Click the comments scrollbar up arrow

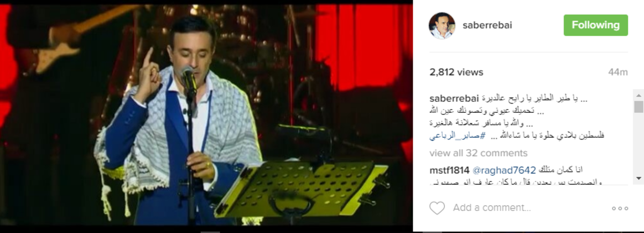(x=639, y=96)
